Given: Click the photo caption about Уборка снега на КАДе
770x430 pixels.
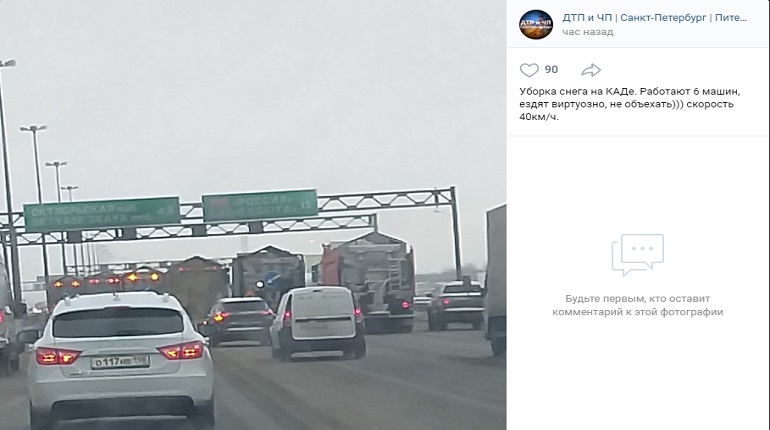Looking at the screenshot, I should [x=630, y=104].
